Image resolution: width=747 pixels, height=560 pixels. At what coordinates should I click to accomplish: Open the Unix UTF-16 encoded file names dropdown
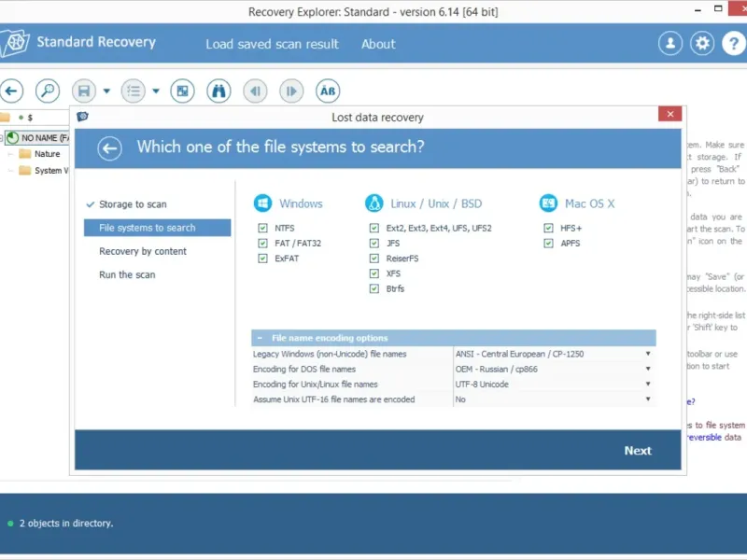pos(647,399)
